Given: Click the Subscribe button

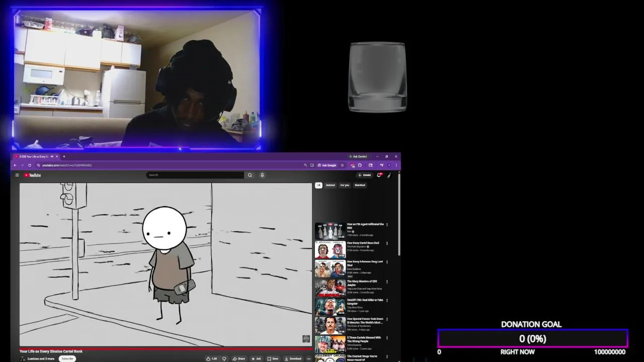Looking at the screenshot, I should click(x=67, y=358).
